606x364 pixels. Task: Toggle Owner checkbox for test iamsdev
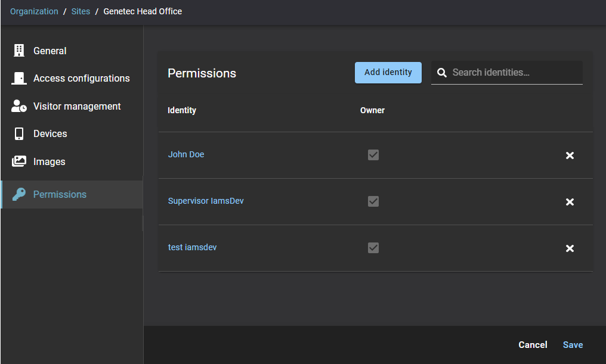tap(373, 247)
